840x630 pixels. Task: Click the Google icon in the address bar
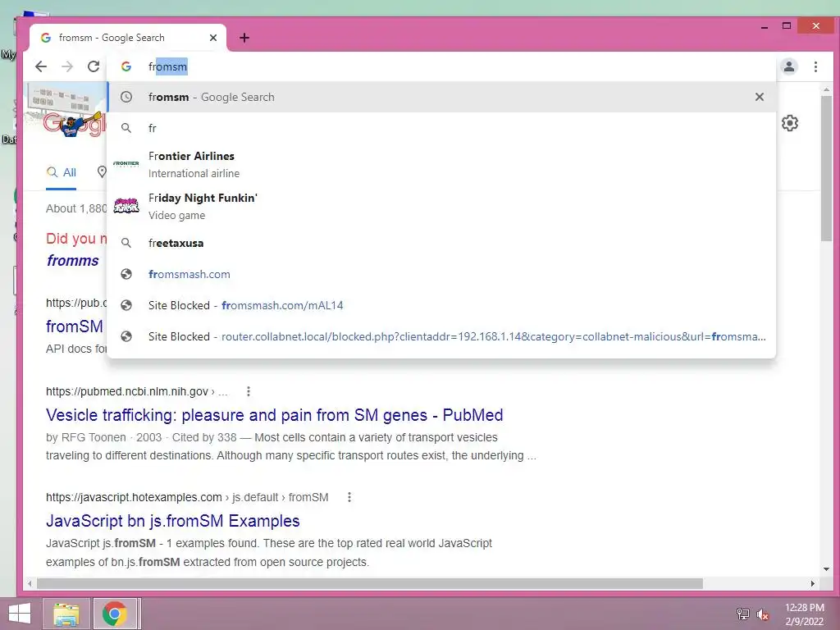[x=126, y=66]
